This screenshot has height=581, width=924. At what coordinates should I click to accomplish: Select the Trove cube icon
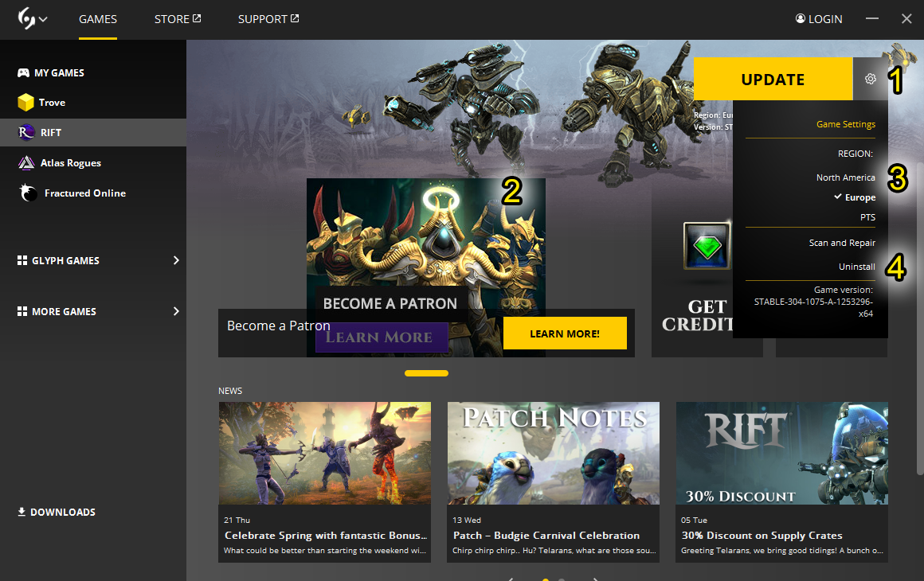25,103
